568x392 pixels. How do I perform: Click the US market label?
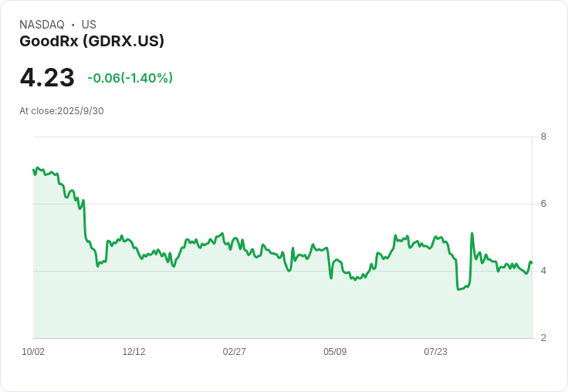tap(89, 25)
